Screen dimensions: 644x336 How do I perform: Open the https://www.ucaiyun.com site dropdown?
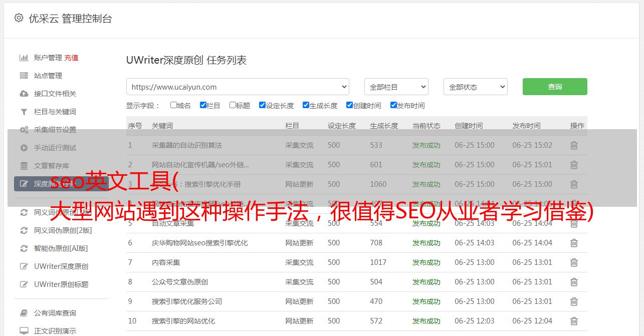tap(238, 87)
